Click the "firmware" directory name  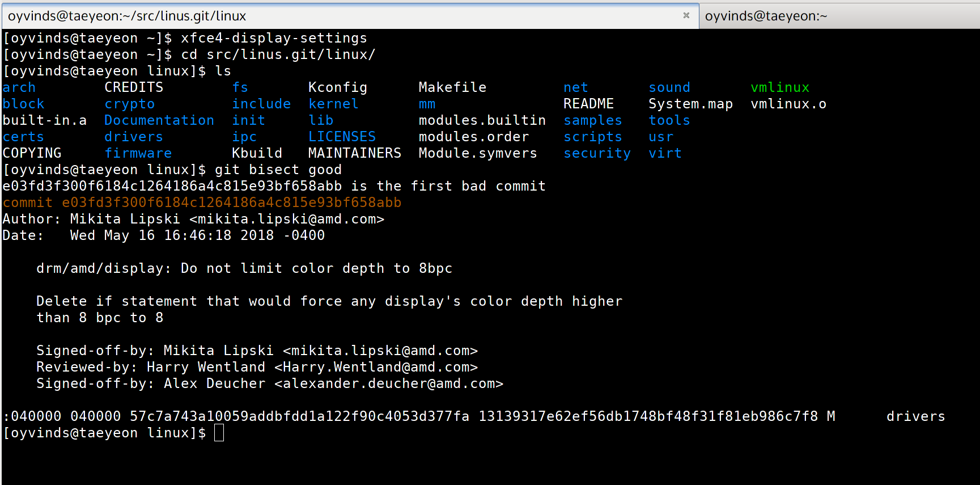[138, 154]
